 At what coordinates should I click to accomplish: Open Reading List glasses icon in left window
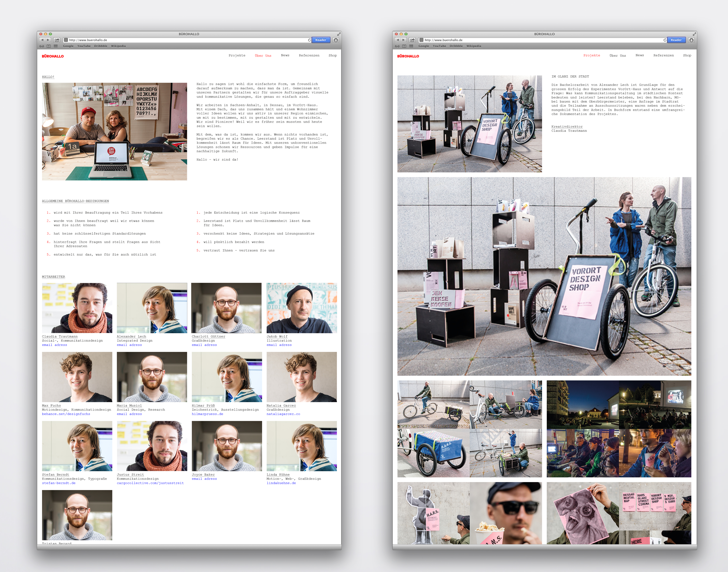42,46
